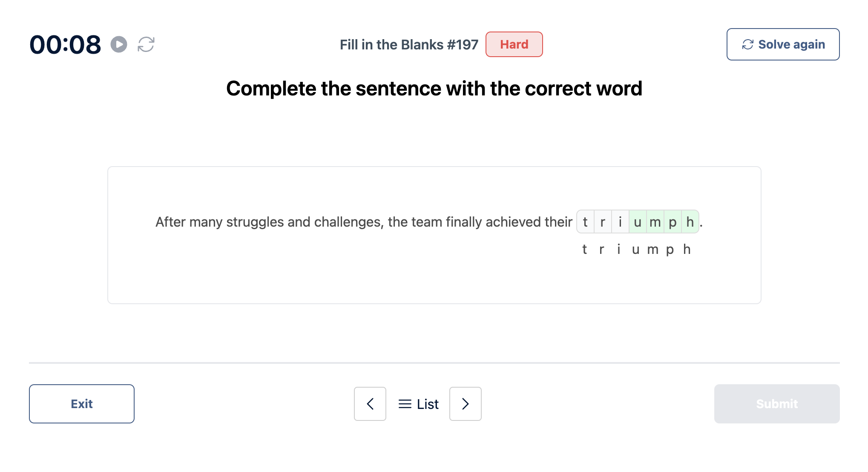Click the List menu hamburger icon

pos(405,403)
